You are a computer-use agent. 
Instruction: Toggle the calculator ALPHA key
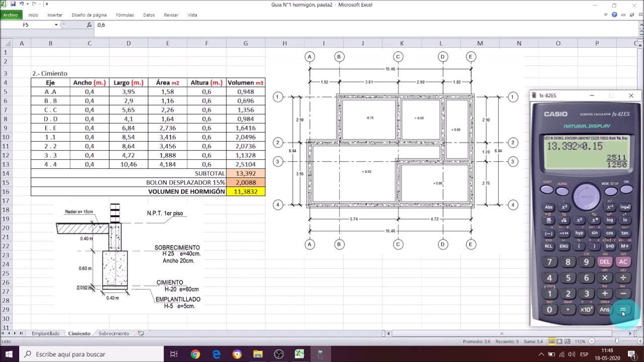coord(562,192)
